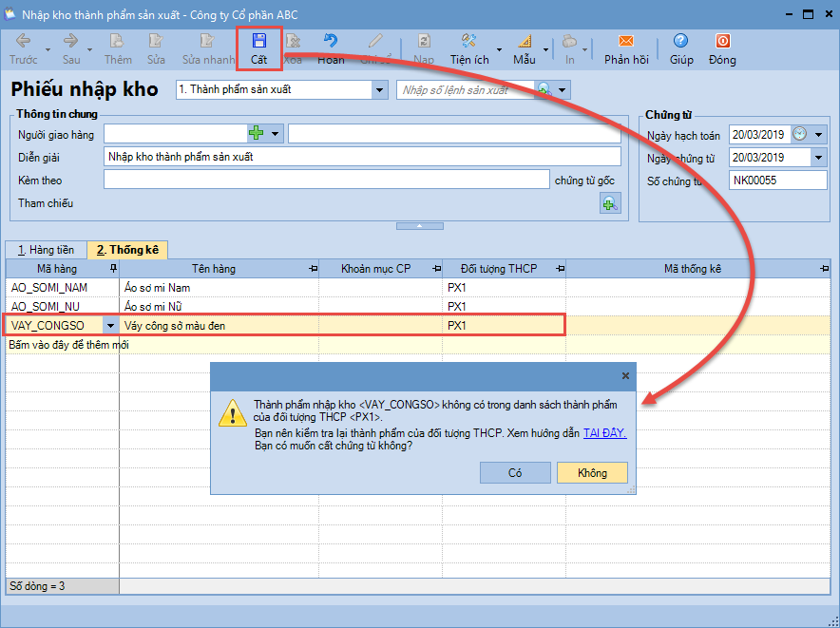Click the red Đóng close icon in toolbar
840x628 pixels.
[722, 42]
